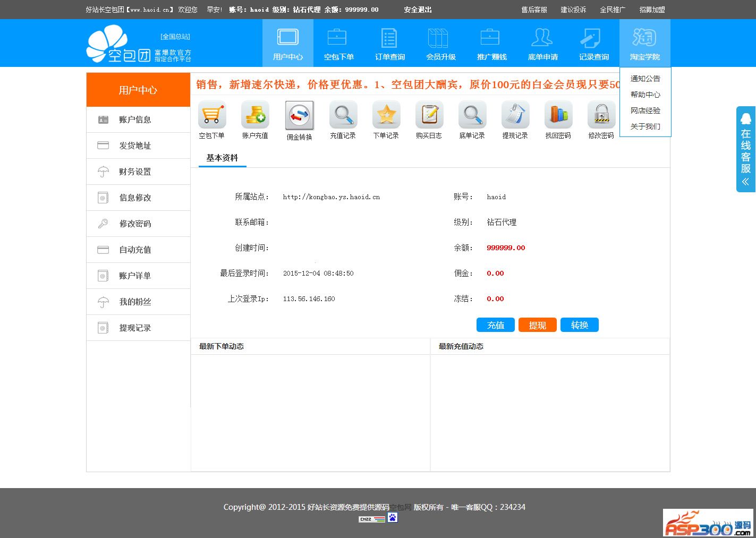The image size is (756, 538).
Task: Click the 下单记录 star icon
Action: pos(386,115)
